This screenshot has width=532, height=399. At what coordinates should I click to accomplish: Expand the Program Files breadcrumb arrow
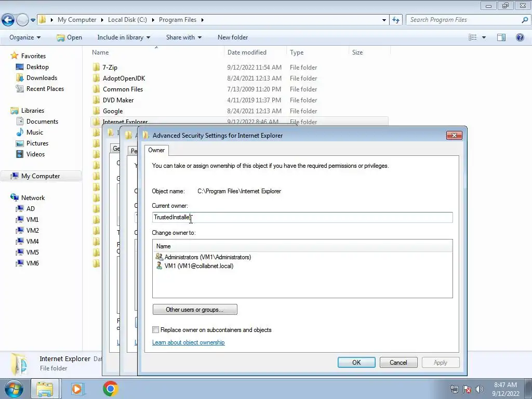pos(202,20)
